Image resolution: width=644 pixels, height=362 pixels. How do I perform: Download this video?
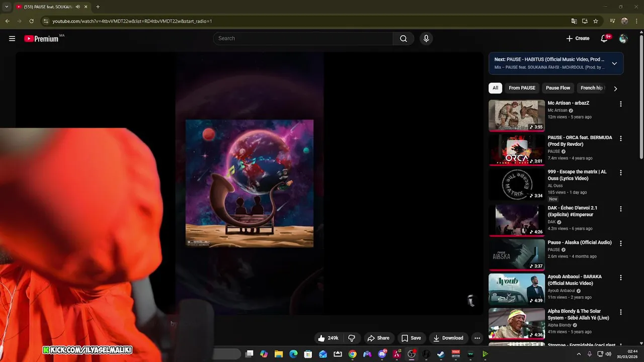pos(448,338)
